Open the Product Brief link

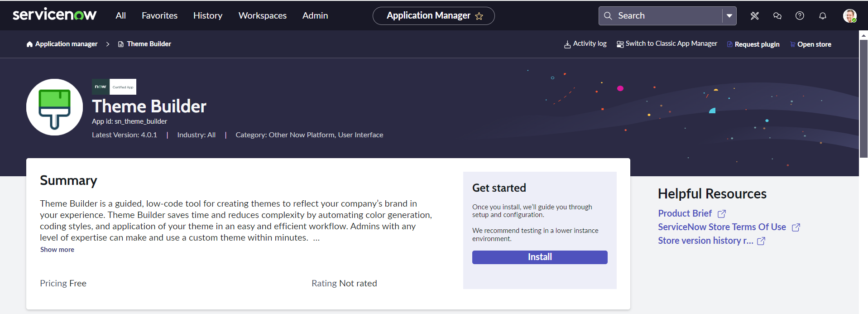[x=692, y=213]
